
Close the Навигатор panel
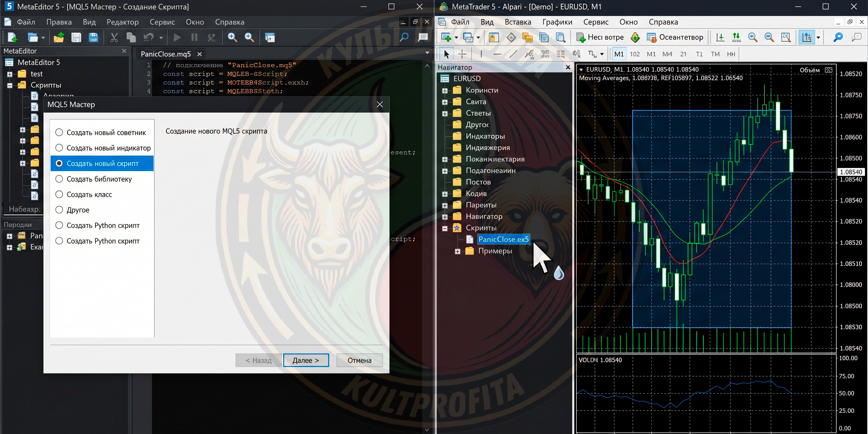point(568,67)
